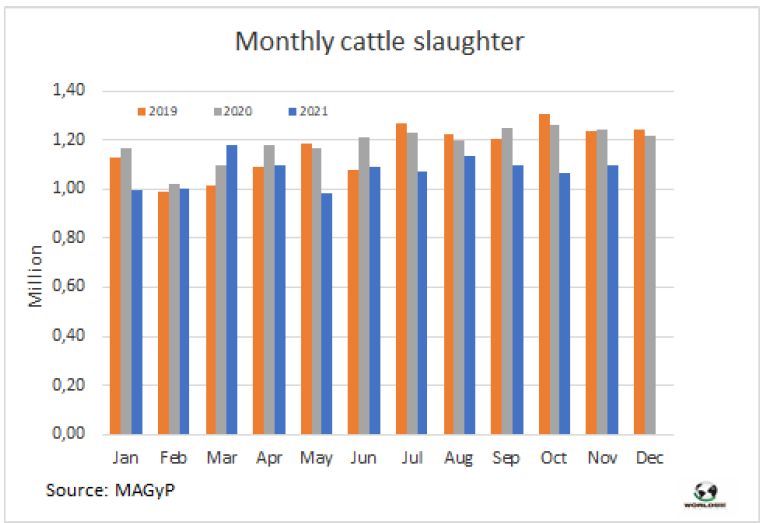The height and width of the screenshot is (523, 766).
Task: Select the chart title Monthly cattle slaughter
Action: [379, 41]
